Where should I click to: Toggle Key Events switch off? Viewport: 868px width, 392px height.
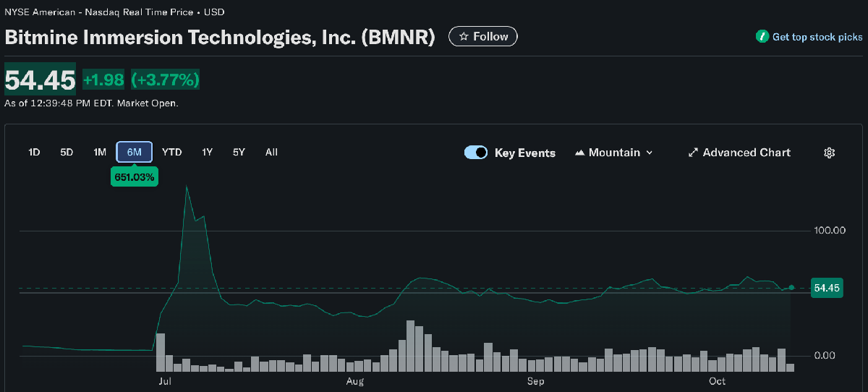point(475,153)
